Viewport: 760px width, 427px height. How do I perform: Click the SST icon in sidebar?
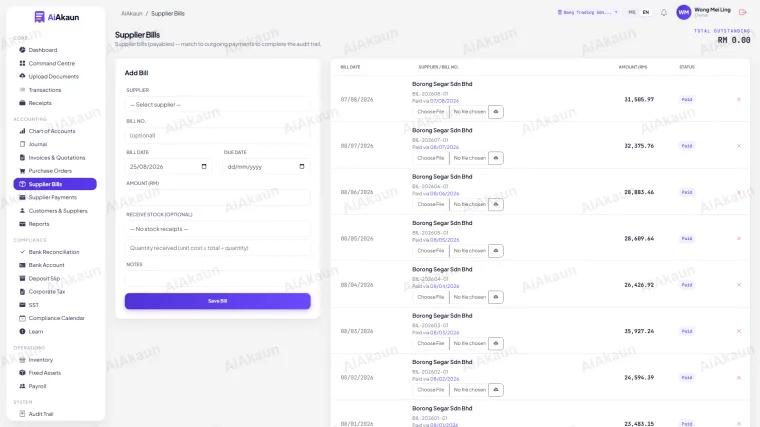point(22,305)
